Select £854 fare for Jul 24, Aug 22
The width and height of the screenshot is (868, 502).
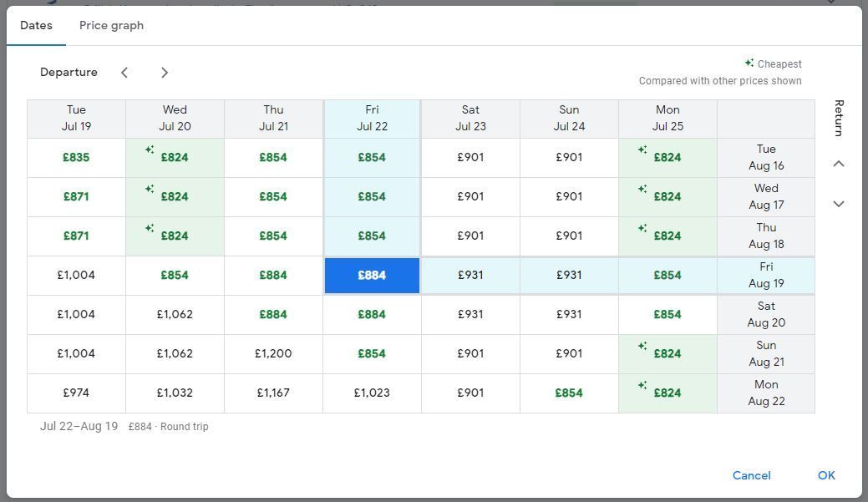569,393
